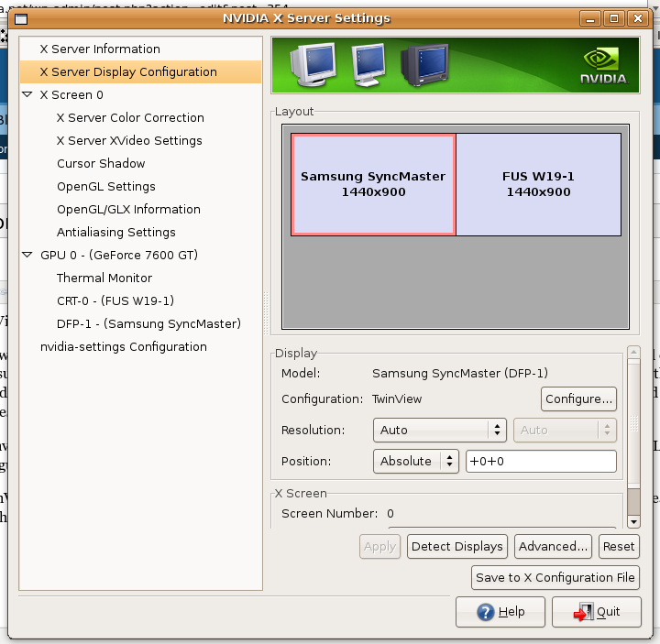The image size is (660, 644).
Task: Open the Position Absolute dropdown
Action: 415,462
